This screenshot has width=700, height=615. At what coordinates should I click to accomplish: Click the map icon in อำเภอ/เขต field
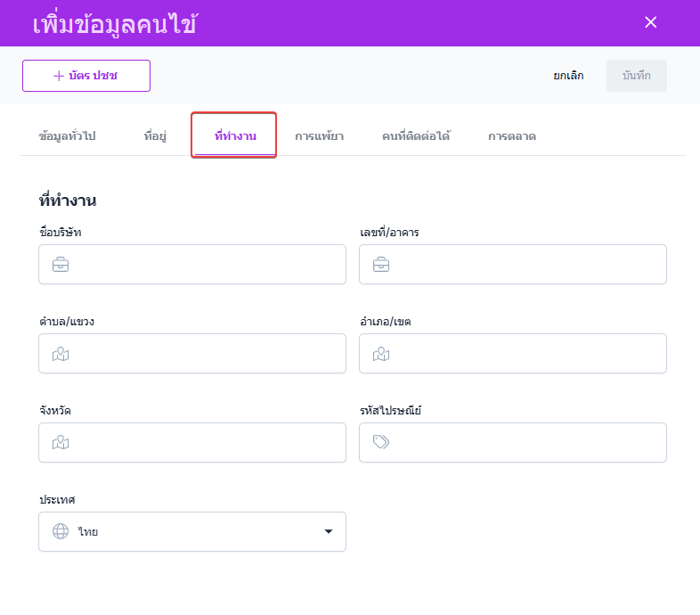point(381,354)
